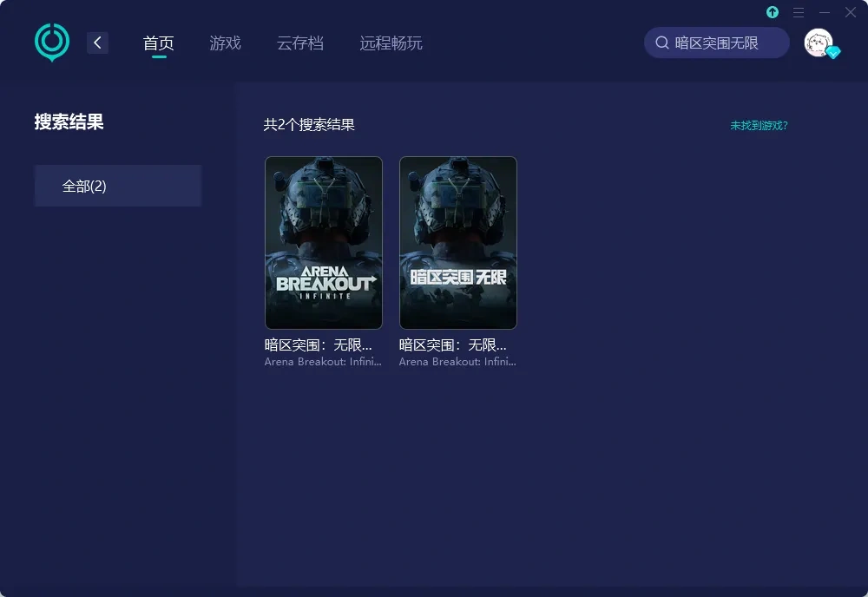Open the user avatar profile icon
Image resolution: width=868 pixels, height=597 pixels.
click(817, 42)
